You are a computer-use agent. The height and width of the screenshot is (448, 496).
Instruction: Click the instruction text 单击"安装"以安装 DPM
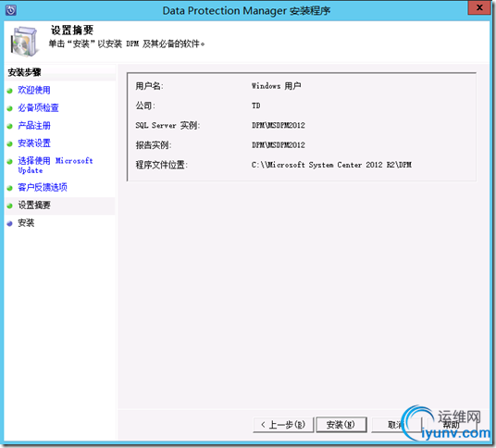(127, 44)
